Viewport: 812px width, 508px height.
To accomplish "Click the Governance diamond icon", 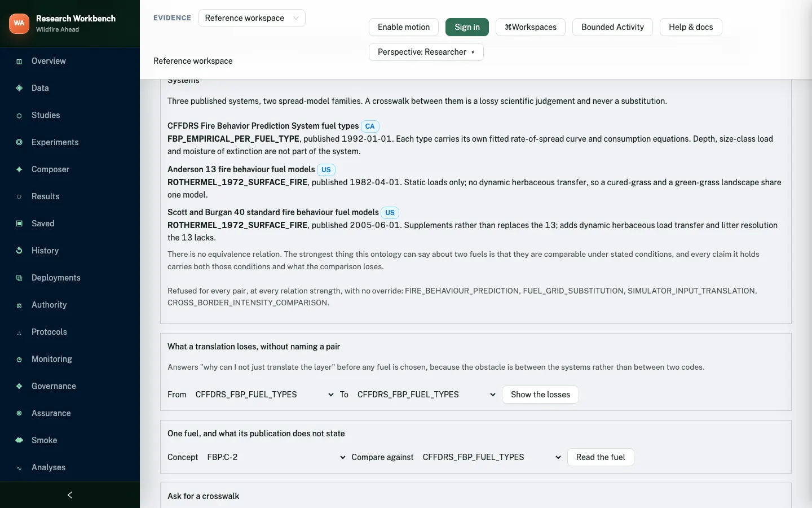I will click(19, 386).
